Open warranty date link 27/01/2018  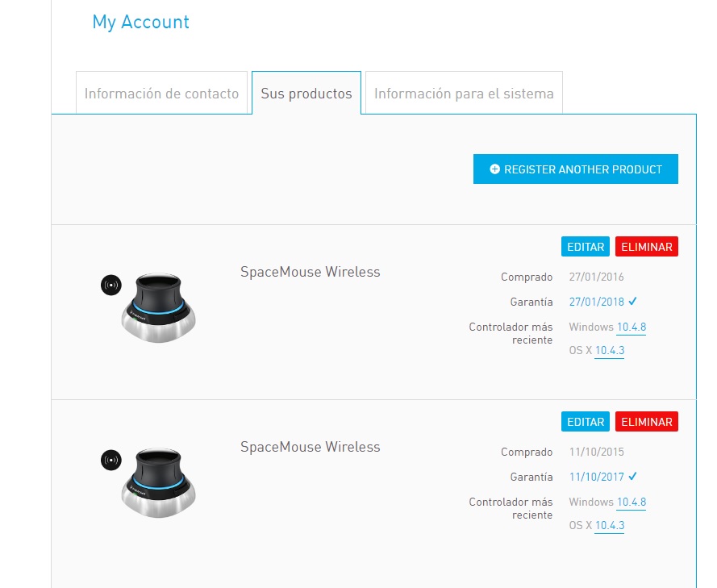tap(597, 302)
